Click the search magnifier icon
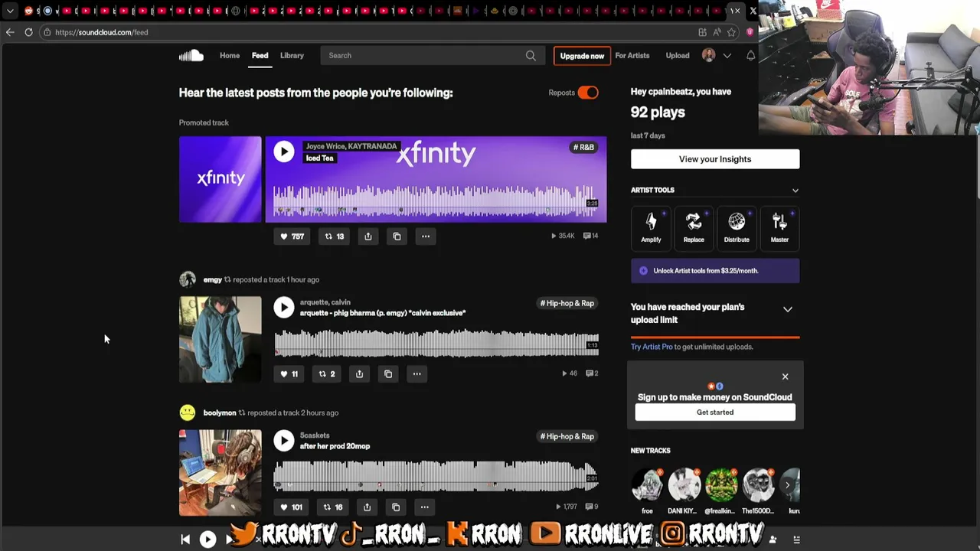Image resolution: width=980 pixels, height=551 pixels. coord(531,55)
